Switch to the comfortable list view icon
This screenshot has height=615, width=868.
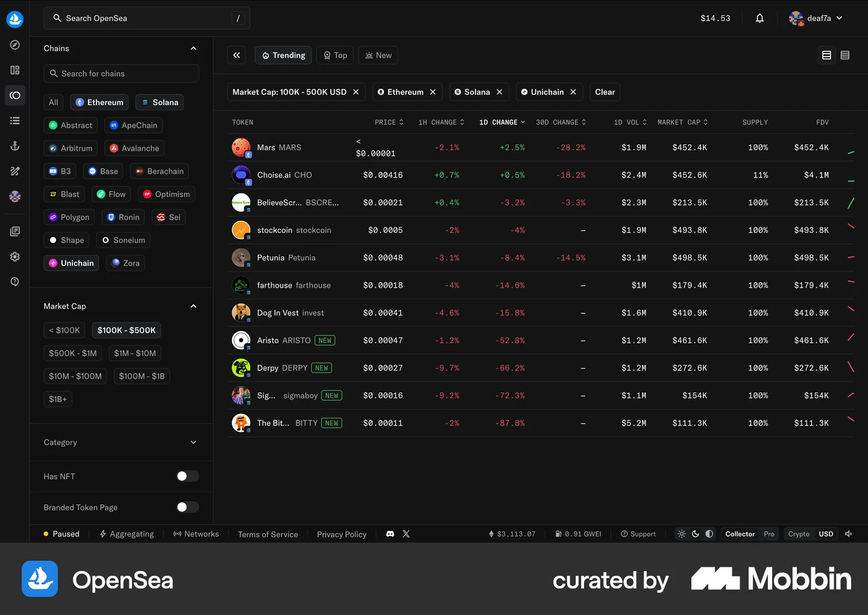click(x=827, y=55)
